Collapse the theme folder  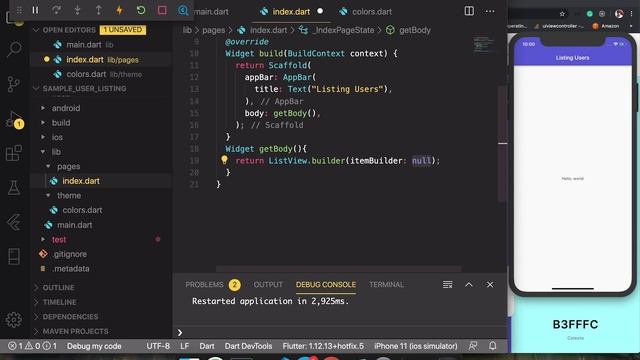pyautogui.click(x=69, y=196)
